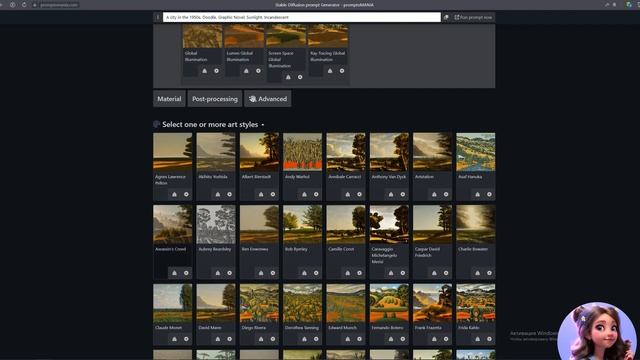
Task: Click the 'Bob Byerley' label
Action: (296, 249)
